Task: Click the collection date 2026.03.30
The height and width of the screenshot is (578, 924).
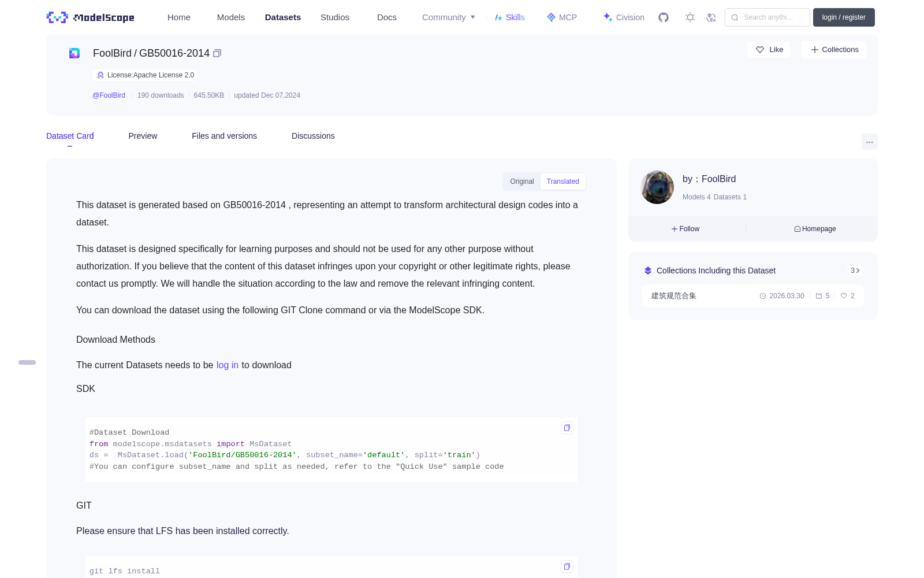Action: (782, 296)
